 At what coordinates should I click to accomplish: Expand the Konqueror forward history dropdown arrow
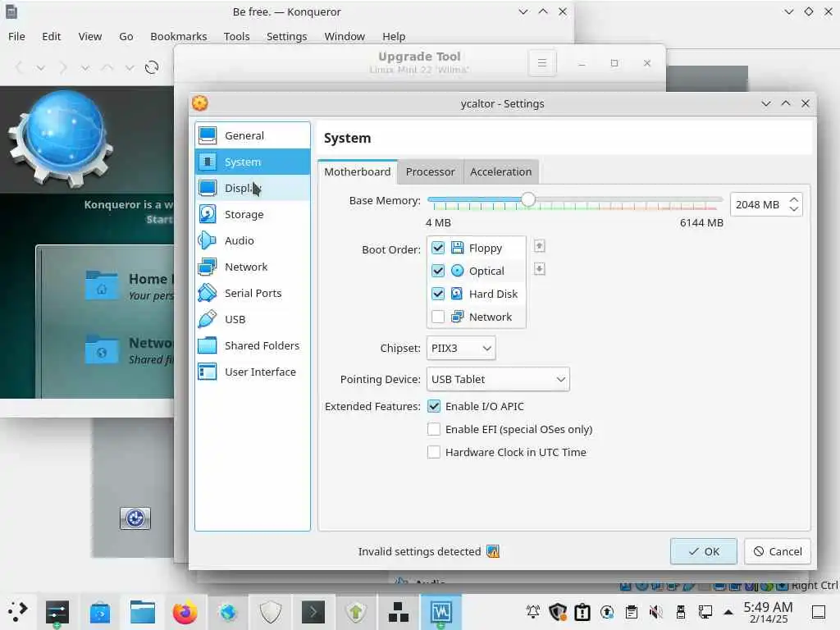point(84,68)
